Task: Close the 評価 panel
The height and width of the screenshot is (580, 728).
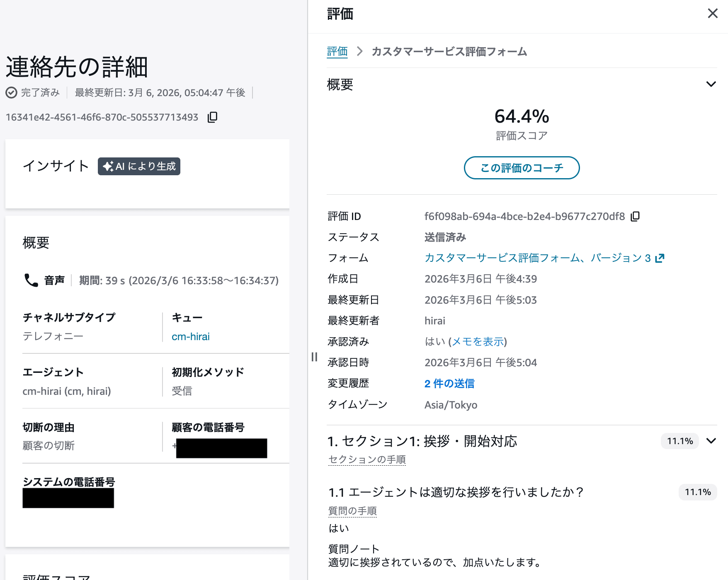Action: [712, 13]
